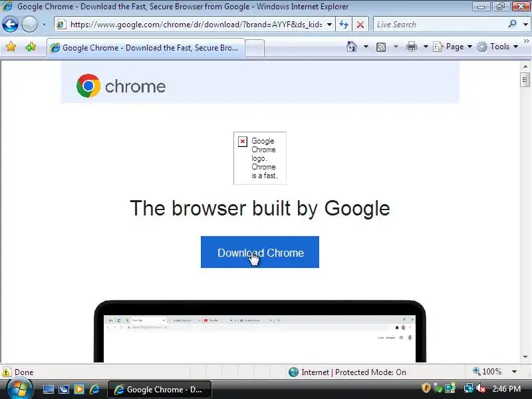The width and height of the screenshot is (532, 399).
Task: Launch Internet Explorer from quick launch
Action: tap(94, 389)
